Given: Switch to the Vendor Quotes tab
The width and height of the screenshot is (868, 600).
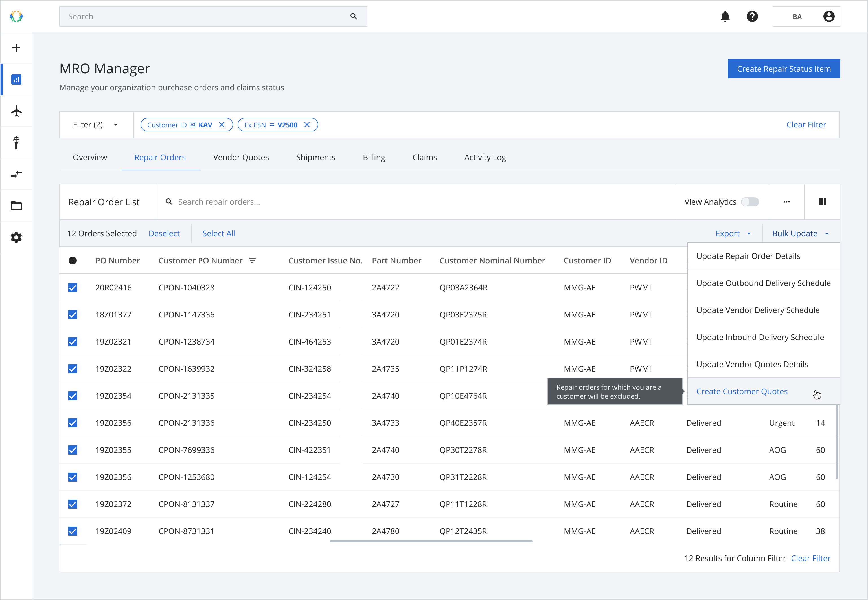Looking at the screenshot, I should coord(241,157).
